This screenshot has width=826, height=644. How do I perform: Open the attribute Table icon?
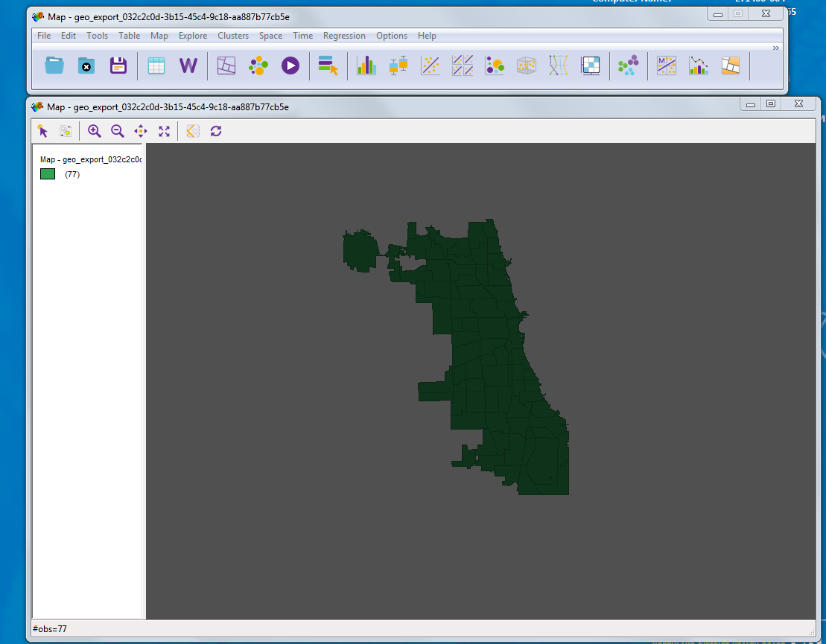[156, 66]
